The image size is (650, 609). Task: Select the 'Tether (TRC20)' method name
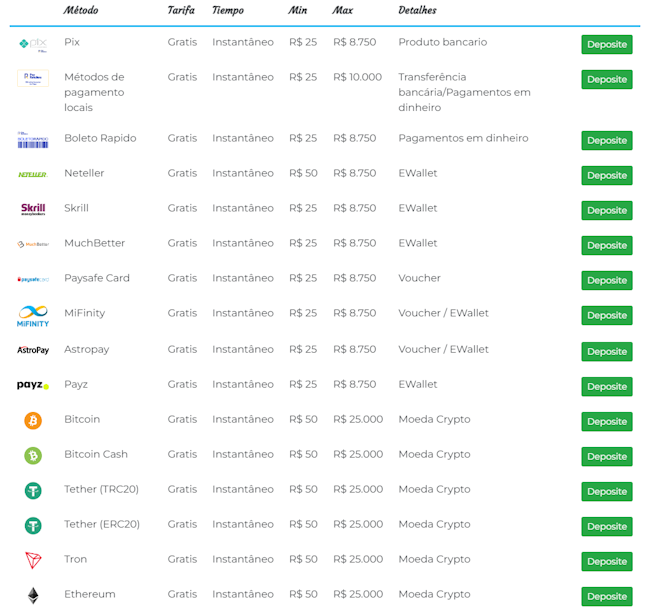pos(102,489)
